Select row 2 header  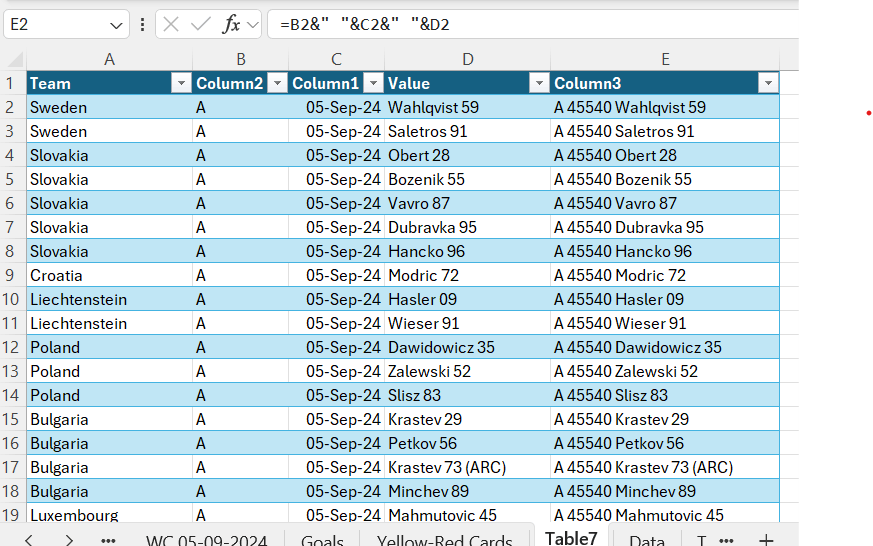click(x=11, y=107)
